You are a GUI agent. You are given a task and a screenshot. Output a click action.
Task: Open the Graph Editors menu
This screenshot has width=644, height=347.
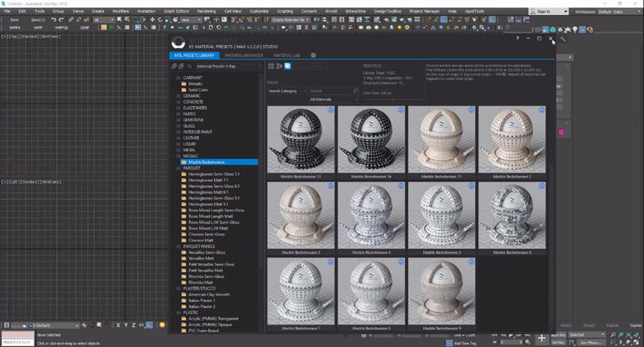(x=176, y=11)
